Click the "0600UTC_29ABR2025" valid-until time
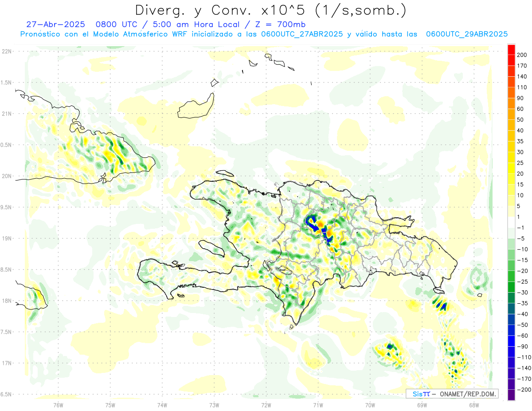The image size is (532, 411). pos(466,34)
